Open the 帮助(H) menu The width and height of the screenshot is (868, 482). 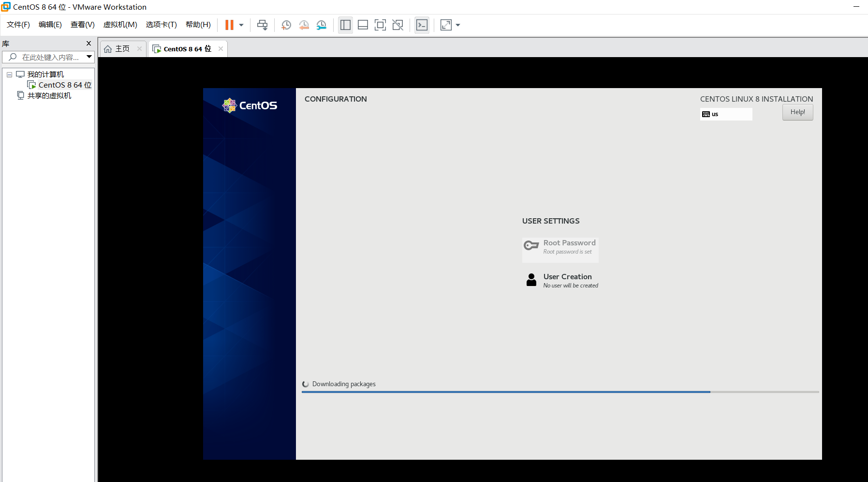(198, 25)
